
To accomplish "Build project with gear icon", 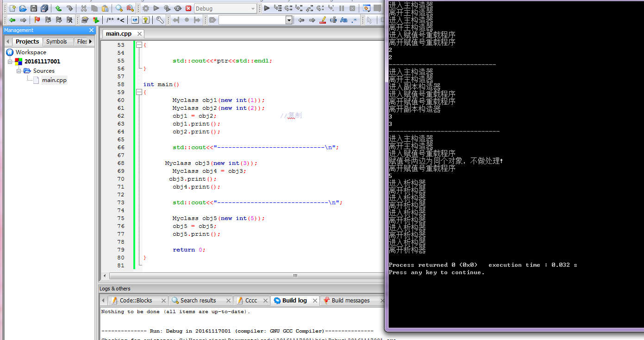I will click(x=146, y=8).
